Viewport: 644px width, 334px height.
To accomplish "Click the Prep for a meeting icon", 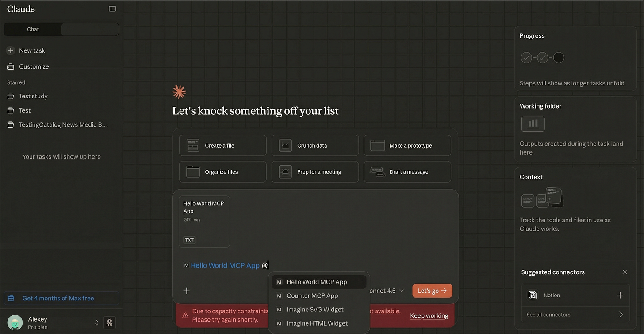I will [285, 172].
